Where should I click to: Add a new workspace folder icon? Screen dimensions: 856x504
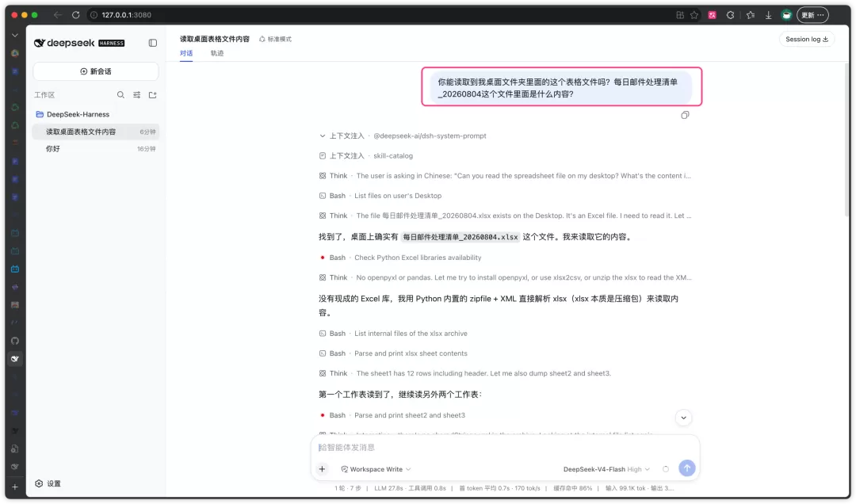click(x=153, y=95)
